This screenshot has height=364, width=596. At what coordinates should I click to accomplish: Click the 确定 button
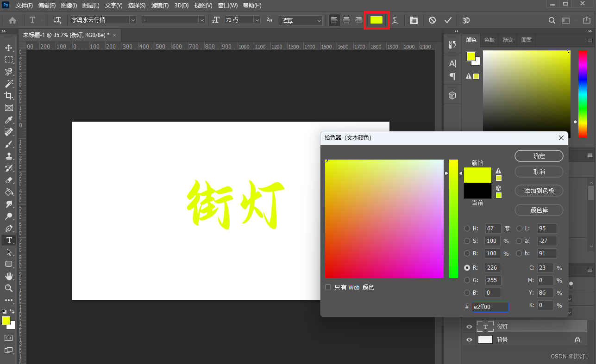(x=539, y=156)
